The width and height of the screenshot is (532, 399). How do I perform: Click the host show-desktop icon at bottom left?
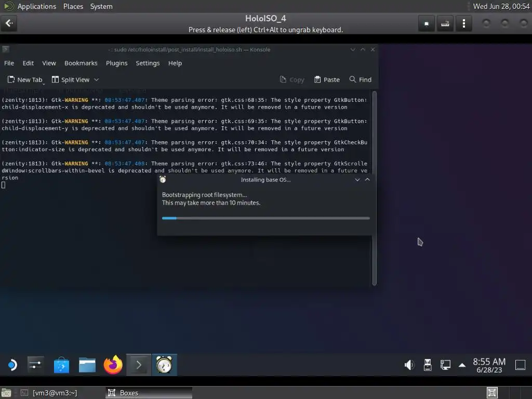coord(6,393)
